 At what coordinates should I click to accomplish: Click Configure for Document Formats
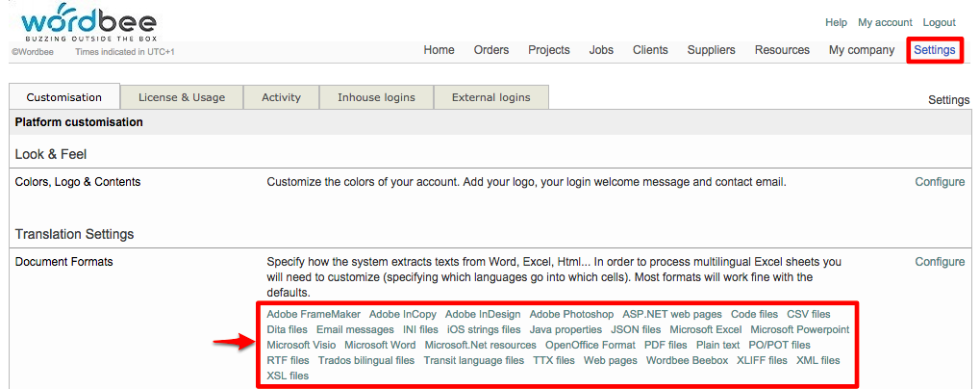coord(939,262)
